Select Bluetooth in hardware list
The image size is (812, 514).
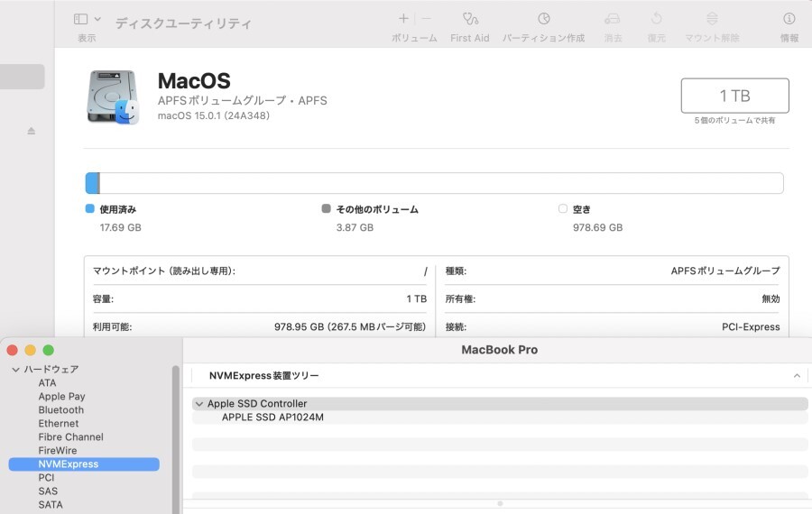(61, 410)
